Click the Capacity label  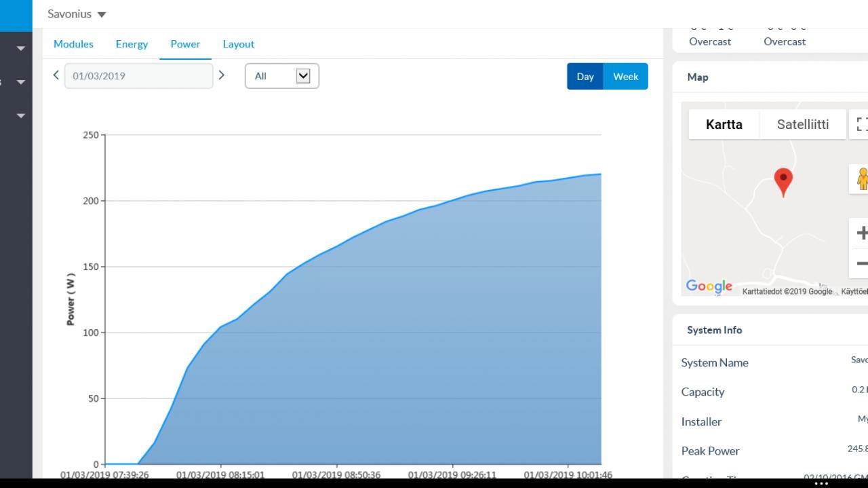pyautogui.click(x=703, y=392)
